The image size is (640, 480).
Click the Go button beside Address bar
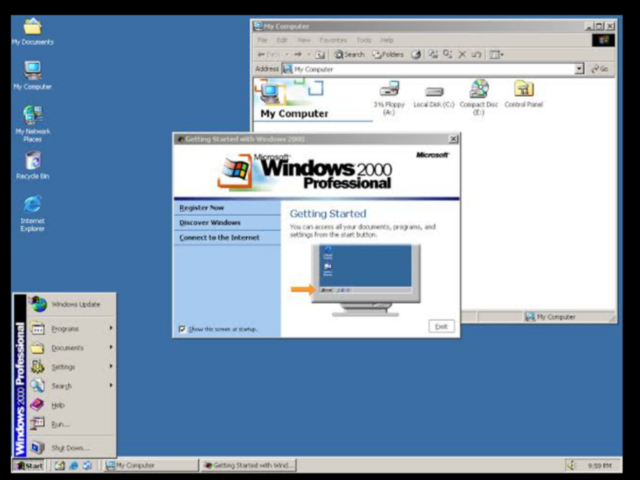click(x=600, y=69)
